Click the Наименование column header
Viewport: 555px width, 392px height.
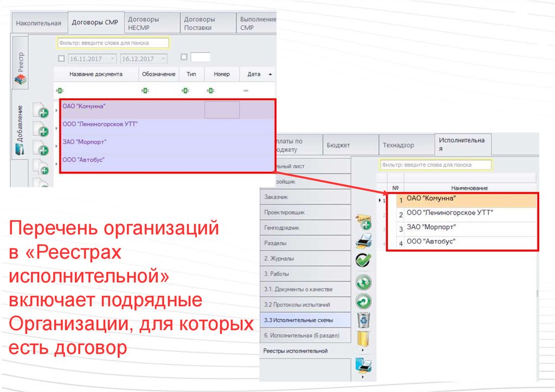(x=469, y=188)
